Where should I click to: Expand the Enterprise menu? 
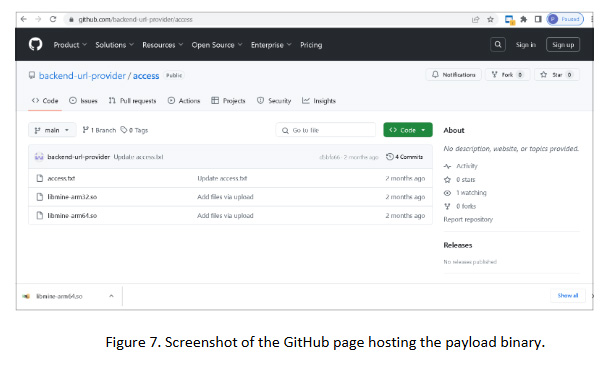point(271,45)
